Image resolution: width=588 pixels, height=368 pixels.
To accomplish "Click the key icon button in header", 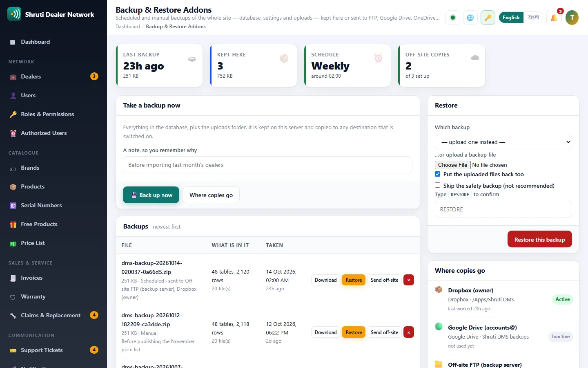I will pyautogui.click(x=488, y=18).
